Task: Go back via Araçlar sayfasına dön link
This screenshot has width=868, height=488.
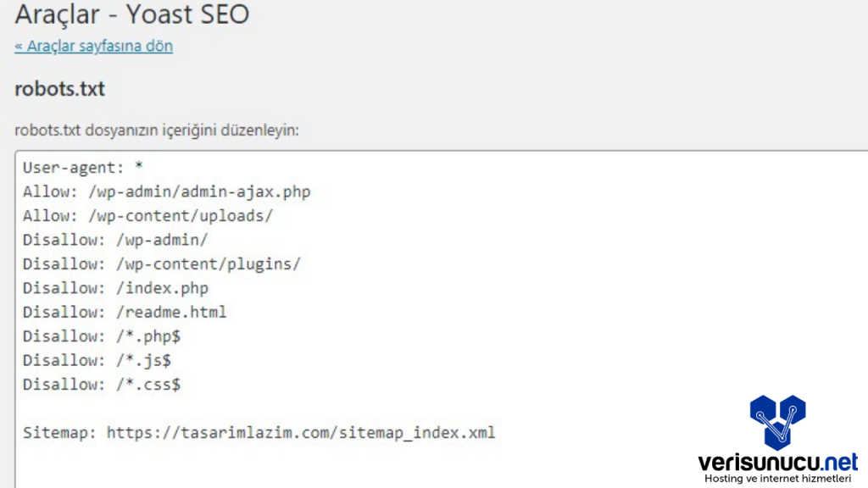Action: coord(93,46)
